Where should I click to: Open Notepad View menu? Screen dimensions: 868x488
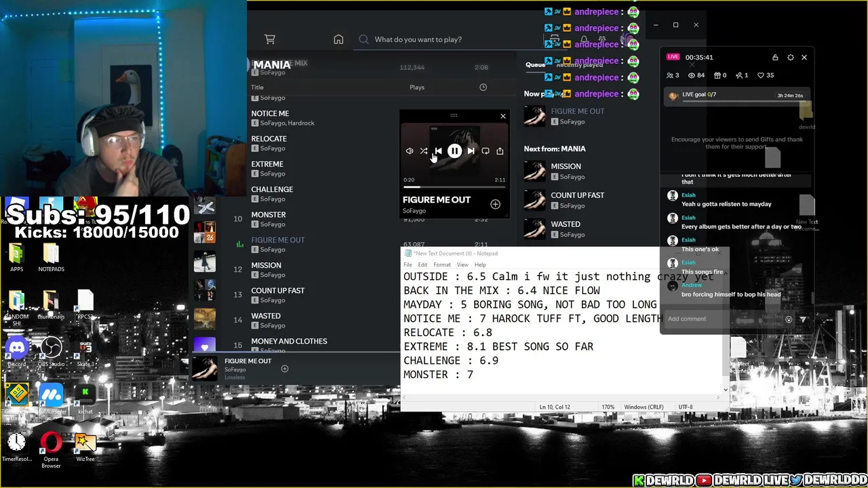[x=462, y=264]
